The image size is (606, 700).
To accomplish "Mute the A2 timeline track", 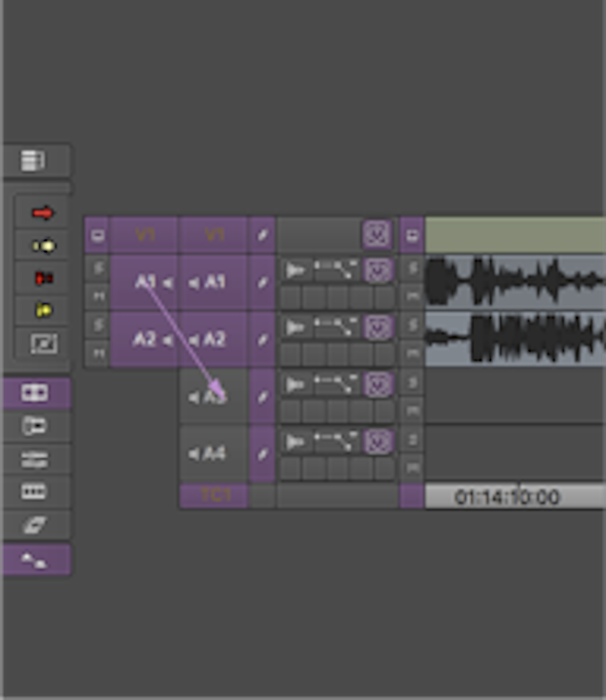I will point(413,353).
